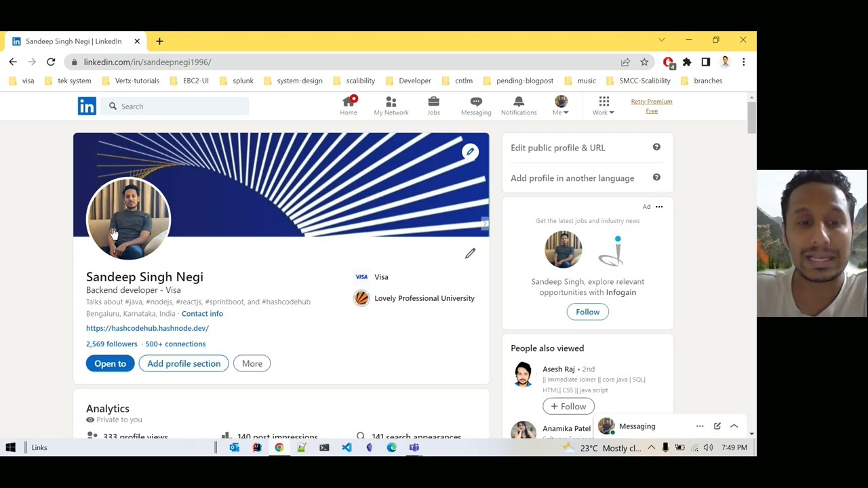
Task: Open Chrome three-dot menu
Action: click(x=744, y=62)
